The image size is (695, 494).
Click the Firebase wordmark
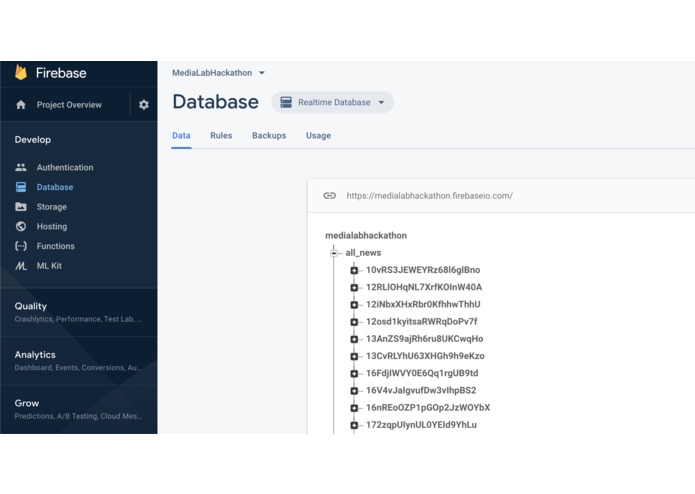point(61,73)
